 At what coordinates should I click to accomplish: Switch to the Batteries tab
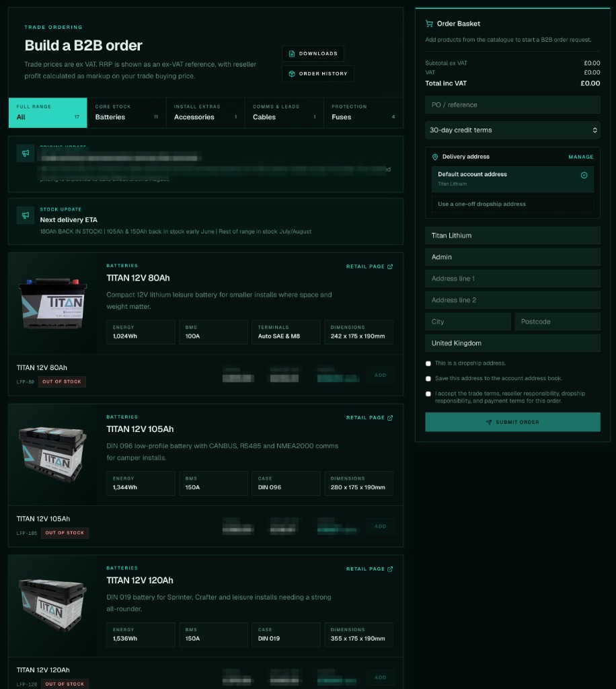pos(126,113)
